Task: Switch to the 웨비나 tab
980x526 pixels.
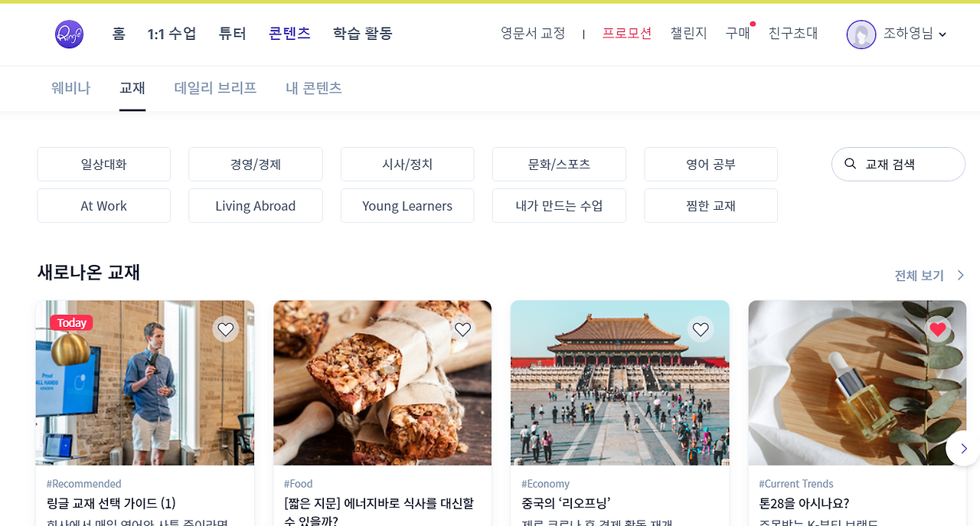Action: pos(70,88)
